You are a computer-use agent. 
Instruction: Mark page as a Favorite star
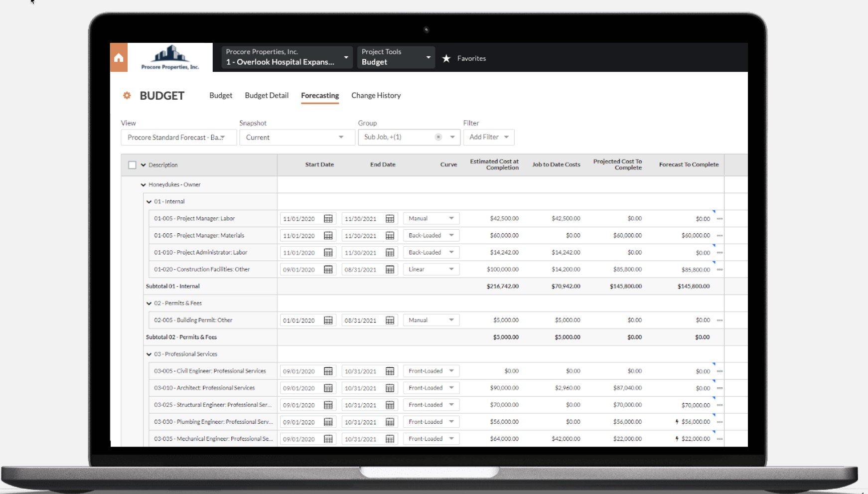click(x=446, y=58)
